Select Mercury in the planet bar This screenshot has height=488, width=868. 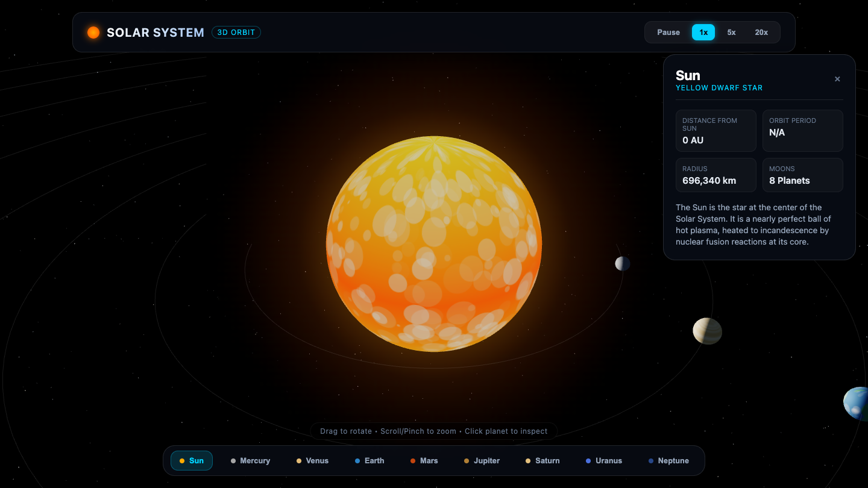[x=250, y=461]
